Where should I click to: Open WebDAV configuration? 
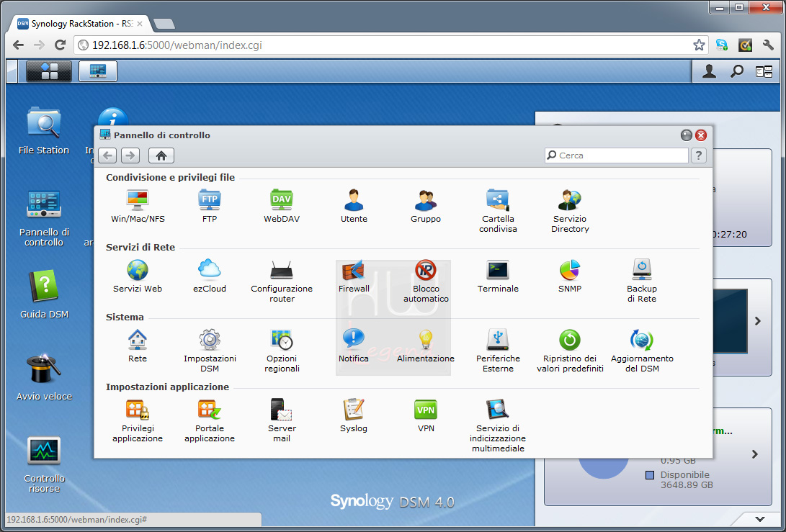[282, 206]
